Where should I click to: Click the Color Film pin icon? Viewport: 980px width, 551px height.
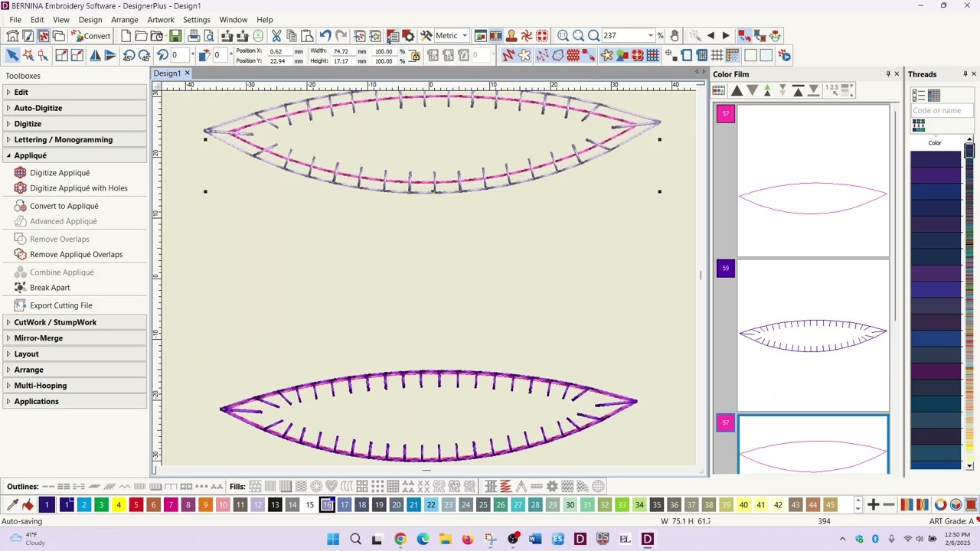click(x=888, y=74)
